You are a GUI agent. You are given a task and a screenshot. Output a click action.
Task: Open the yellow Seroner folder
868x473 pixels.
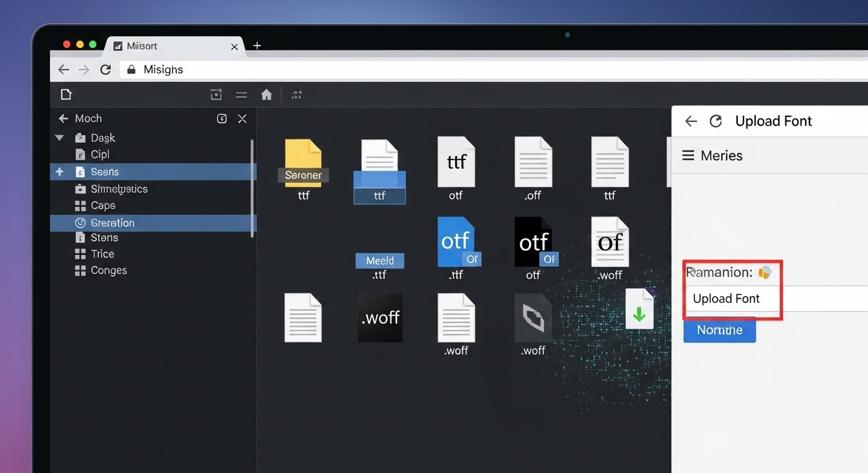(x=303, y=163)
